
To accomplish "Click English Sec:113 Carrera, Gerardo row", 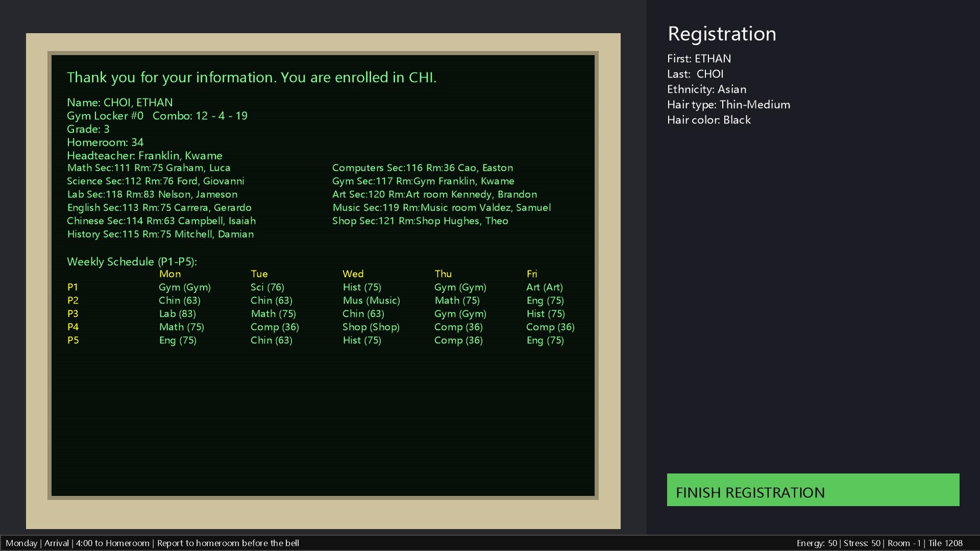I will click(x=159, y=208).
